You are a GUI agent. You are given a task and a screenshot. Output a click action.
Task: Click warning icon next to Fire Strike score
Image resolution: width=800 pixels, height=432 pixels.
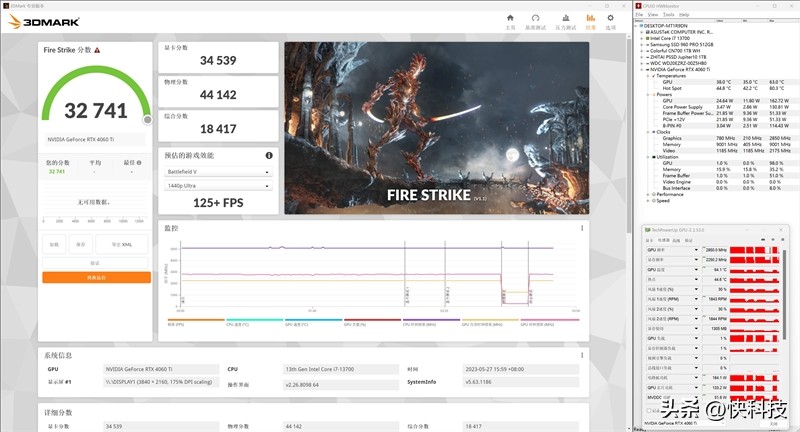coord(97,49)
